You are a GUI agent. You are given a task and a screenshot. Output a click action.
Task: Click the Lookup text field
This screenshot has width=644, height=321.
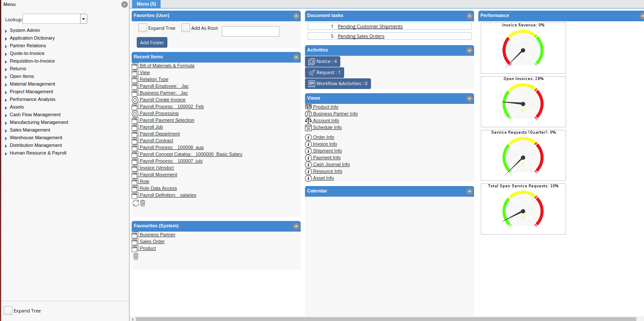click(x=52, y=19)
